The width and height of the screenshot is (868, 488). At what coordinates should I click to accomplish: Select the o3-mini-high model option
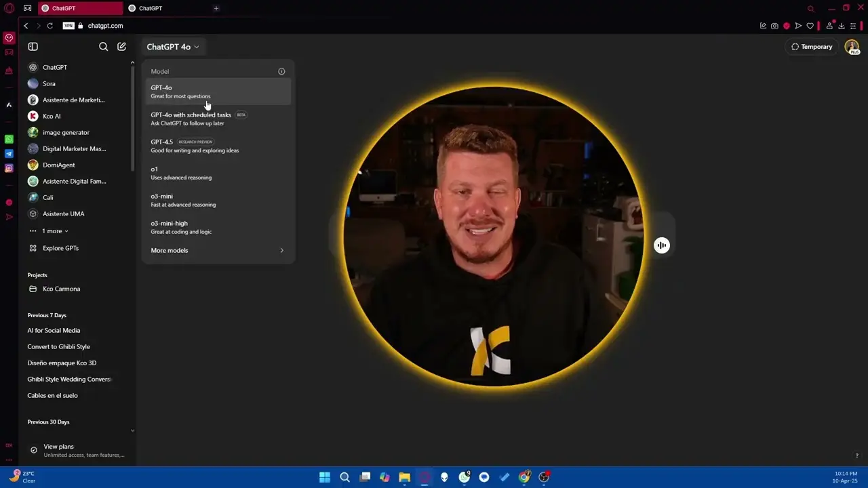pos(218,227)
